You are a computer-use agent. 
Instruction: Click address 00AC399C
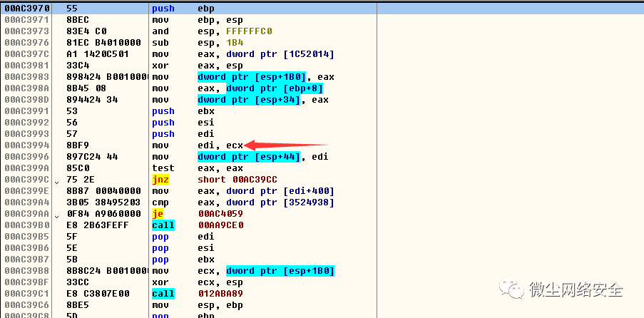[x=26, y=180]
